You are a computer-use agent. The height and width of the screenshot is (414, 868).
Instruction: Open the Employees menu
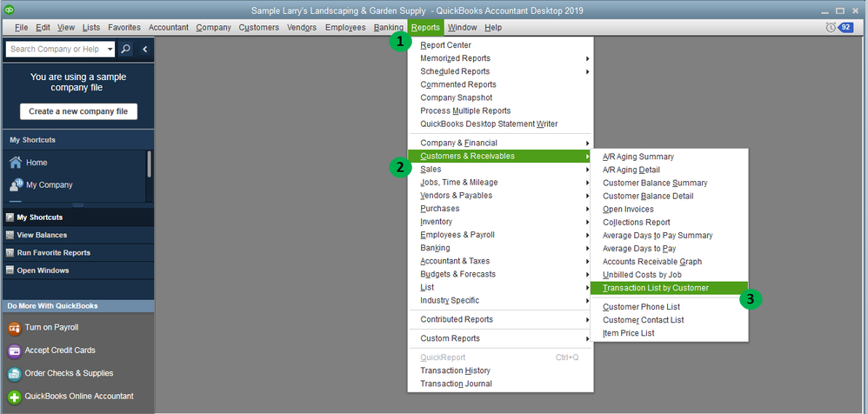(x=345, y=28)
